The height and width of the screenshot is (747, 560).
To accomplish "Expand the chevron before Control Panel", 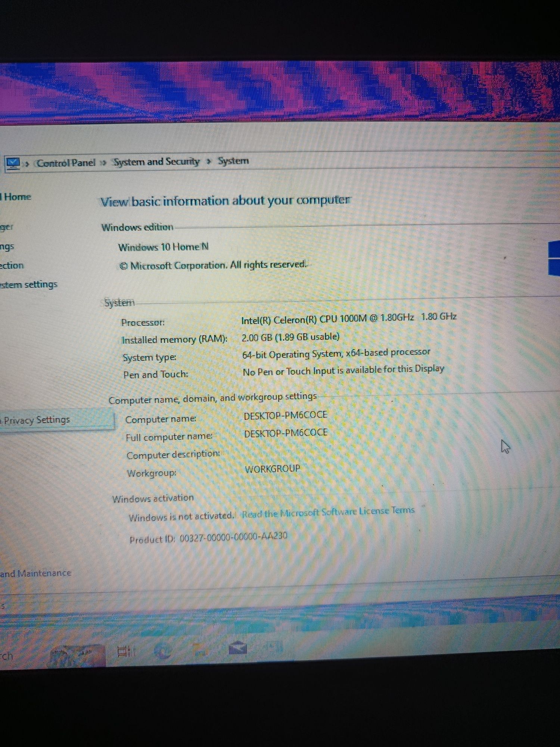I will (x=27, y=164).
